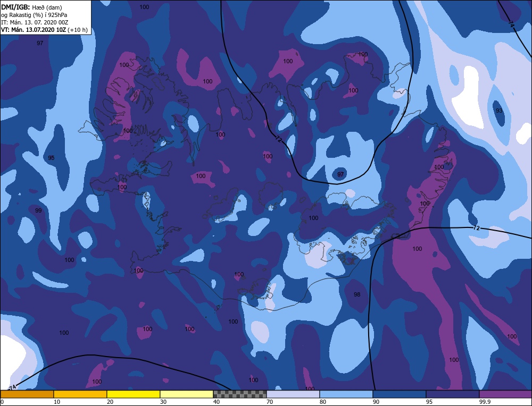
Task: Click the '98' humidity value on the map
Action: coord(357,294)
